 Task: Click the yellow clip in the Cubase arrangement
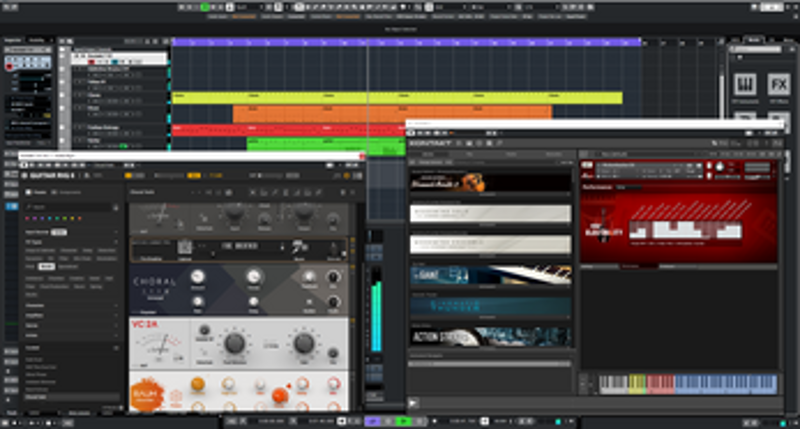click(x=397, y=98)
